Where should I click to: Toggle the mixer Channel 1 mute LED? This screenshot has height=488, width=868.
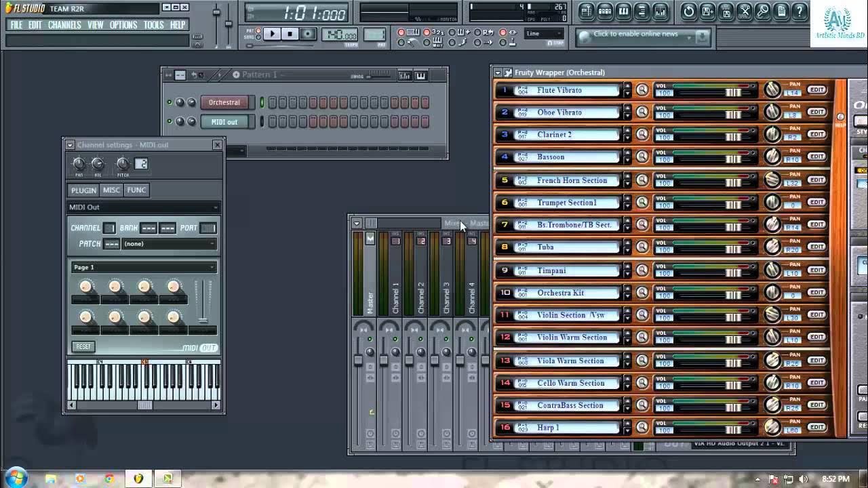click(396, 339)
